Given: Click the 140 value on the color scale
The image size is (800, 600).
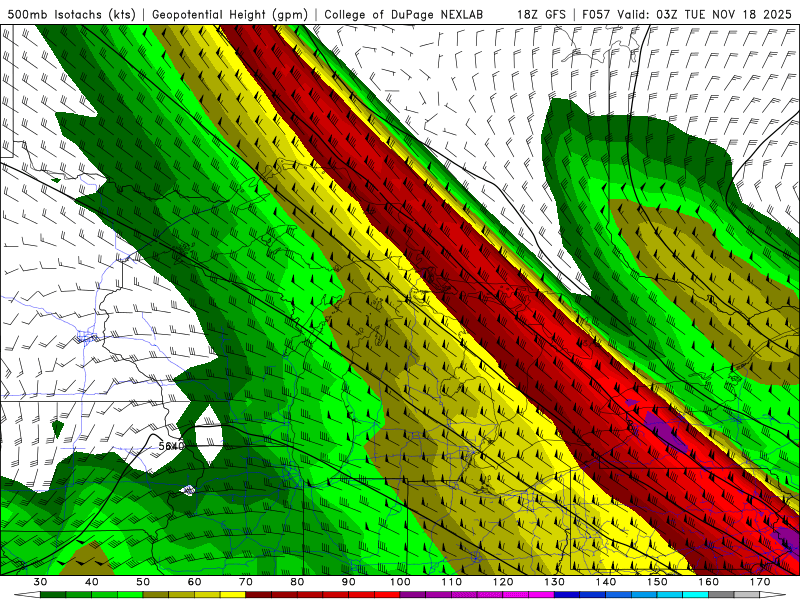Looking at the screenshot, I should [606, 582].
